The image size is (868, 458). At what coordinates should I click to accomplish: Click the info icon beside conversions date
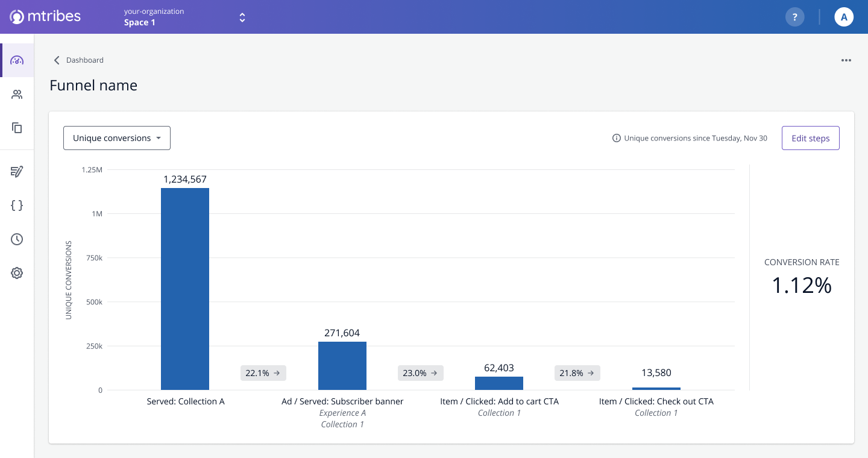coord(617,138)
